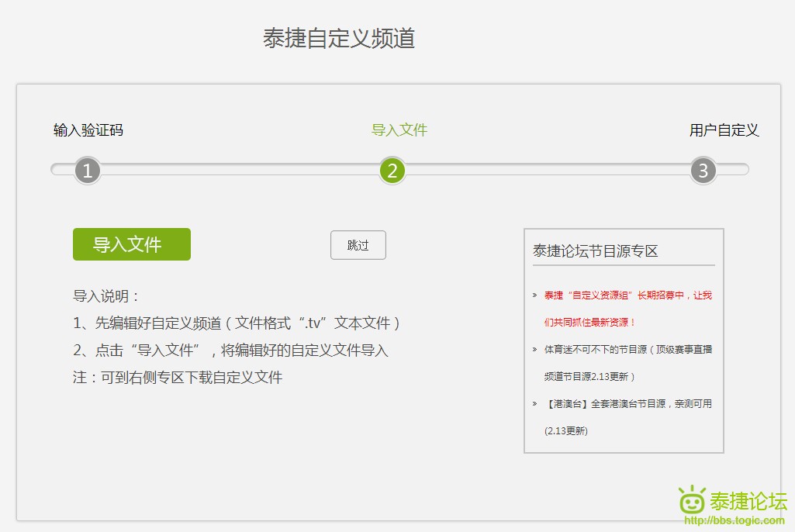Click the 跳过 skip button

(358, 245)
